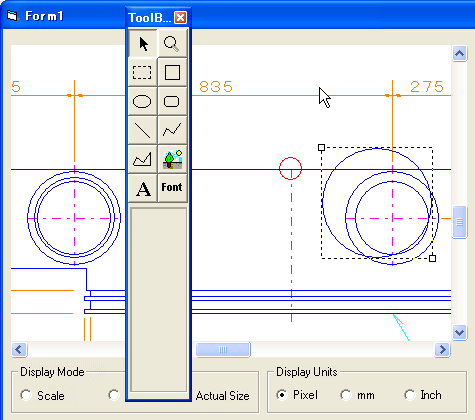Click the vertical scrollbar up arrow

pyautogui.click(x=459, y=53)
